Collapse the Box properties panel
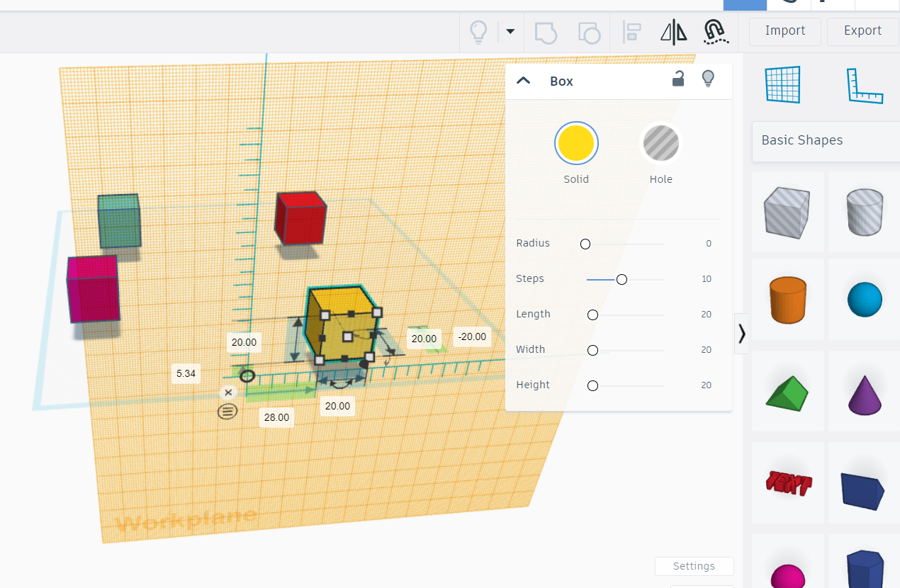Screen dimensions: 900x588 524,80
